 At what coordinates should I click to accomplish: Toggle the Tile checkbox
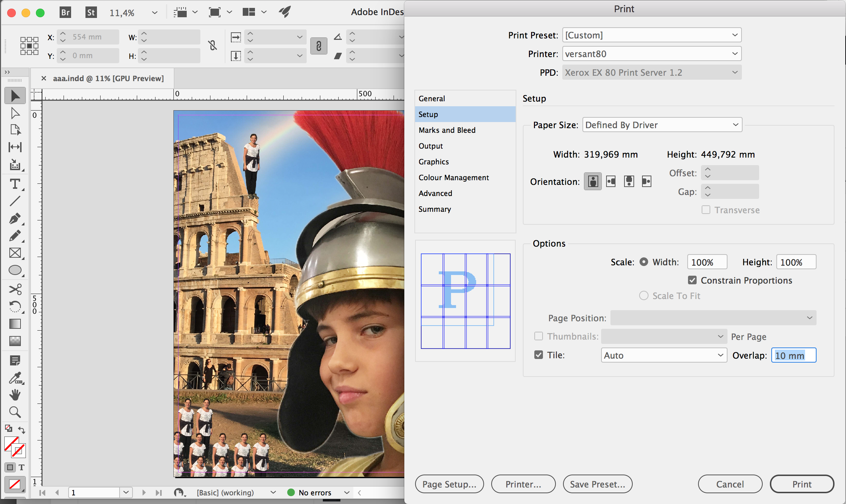[x=539, y=355]
